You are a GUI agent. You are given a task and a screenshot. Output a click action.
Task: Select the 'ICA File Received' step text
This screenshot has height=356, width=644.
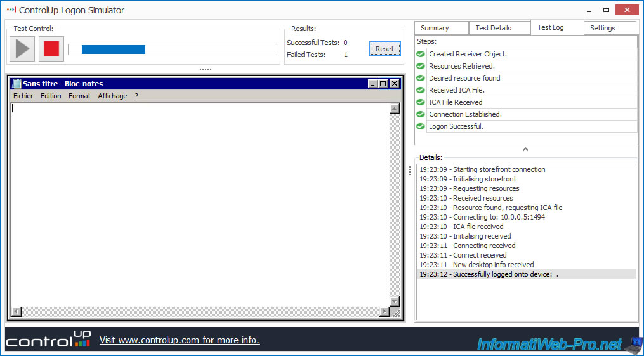tap(456, 102)
